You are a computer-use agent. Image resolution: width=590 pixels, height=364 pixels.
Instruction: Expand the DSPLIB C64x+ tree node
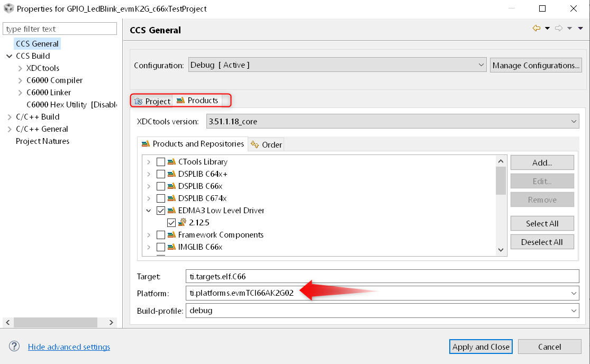149,174
